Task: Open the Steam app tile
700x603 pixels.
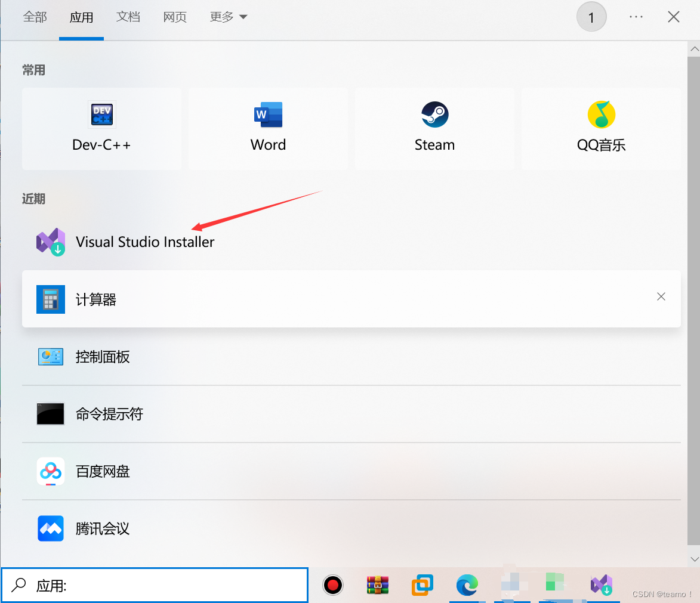Action: pos(434,129)
